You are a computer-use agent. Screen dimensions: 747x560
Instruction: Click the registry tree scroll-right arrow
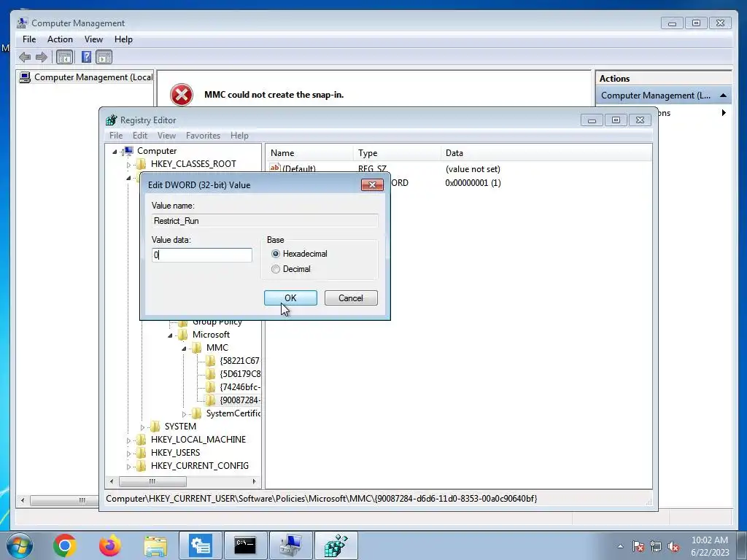255,481
